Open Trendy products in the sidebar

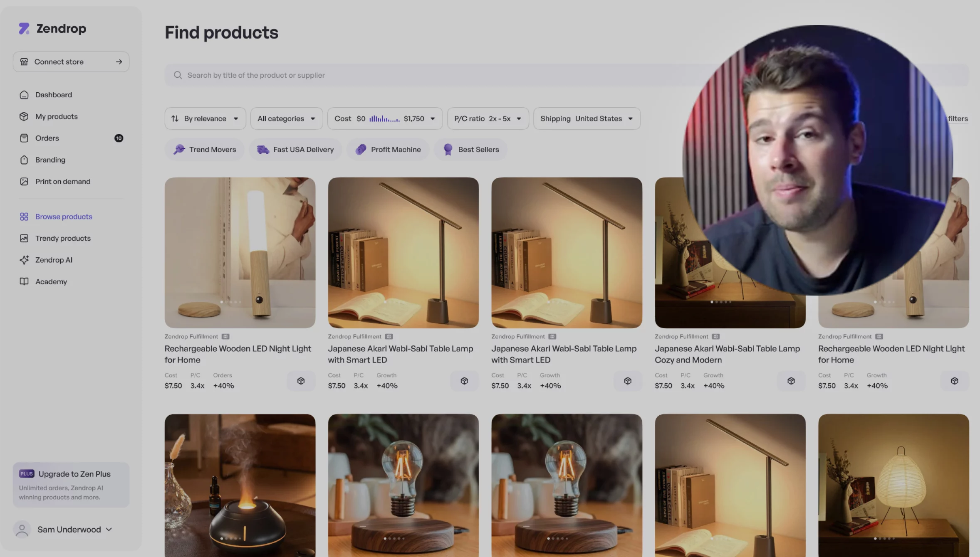(63, 238)
